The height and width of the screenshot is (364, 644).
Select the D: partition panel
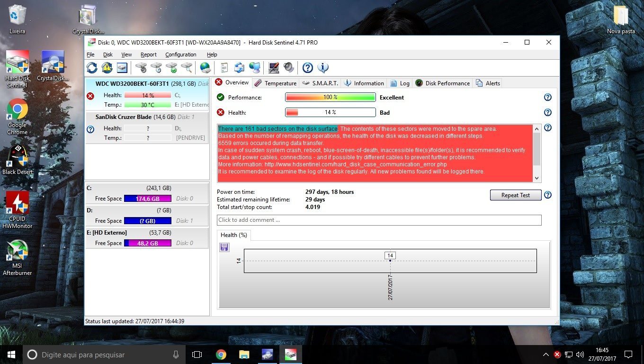tap(147, 216)
